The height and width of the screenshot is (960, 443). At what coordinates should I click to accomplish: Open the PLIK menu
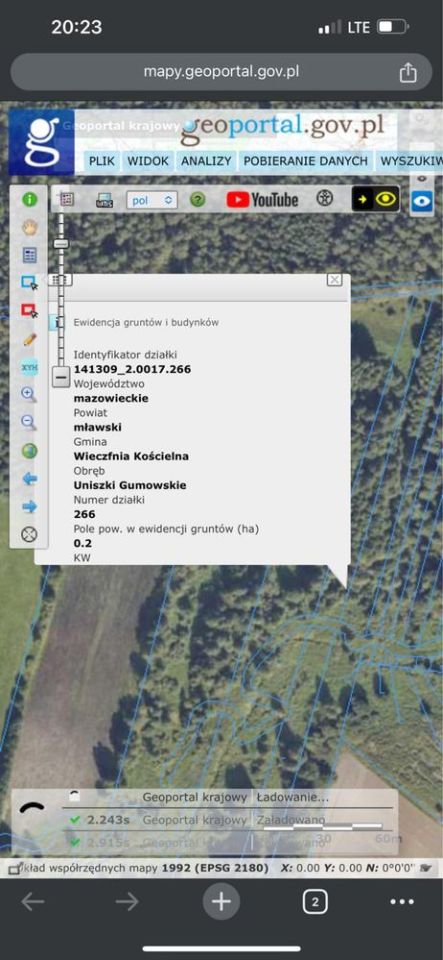tap(102, 161)
